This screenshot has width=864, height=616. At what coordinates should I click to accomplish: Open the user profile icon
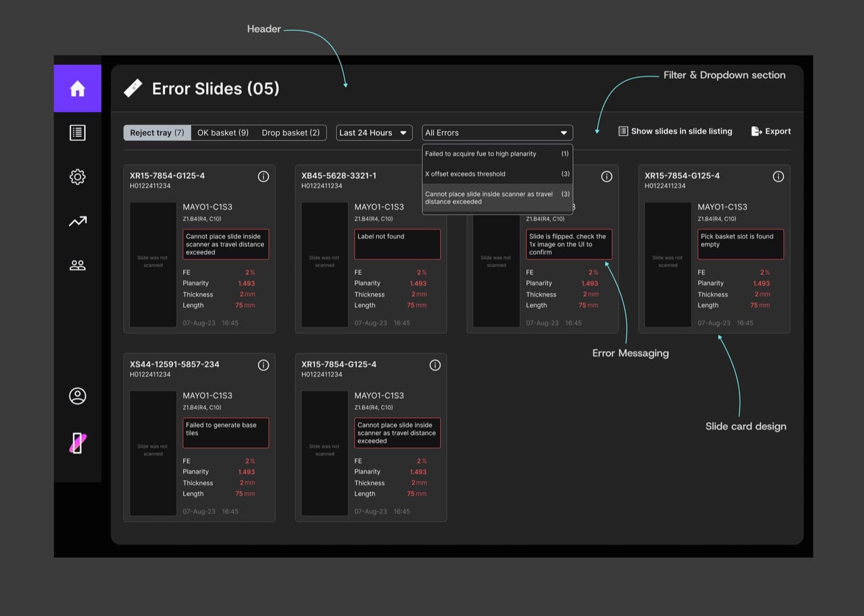coord(77,396)
